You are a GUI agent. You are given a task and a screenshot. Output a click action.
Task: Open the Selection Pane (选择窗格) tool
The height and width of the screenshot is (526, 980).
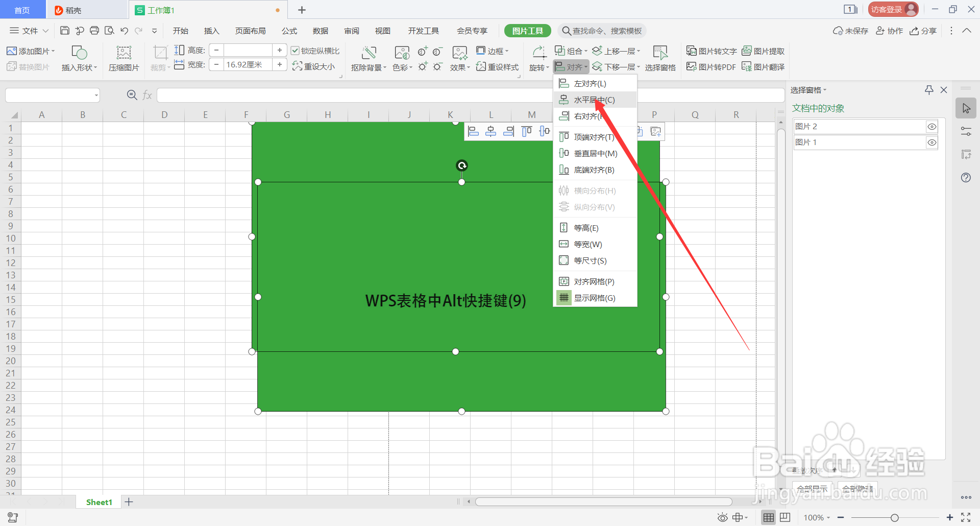point(660,59)
